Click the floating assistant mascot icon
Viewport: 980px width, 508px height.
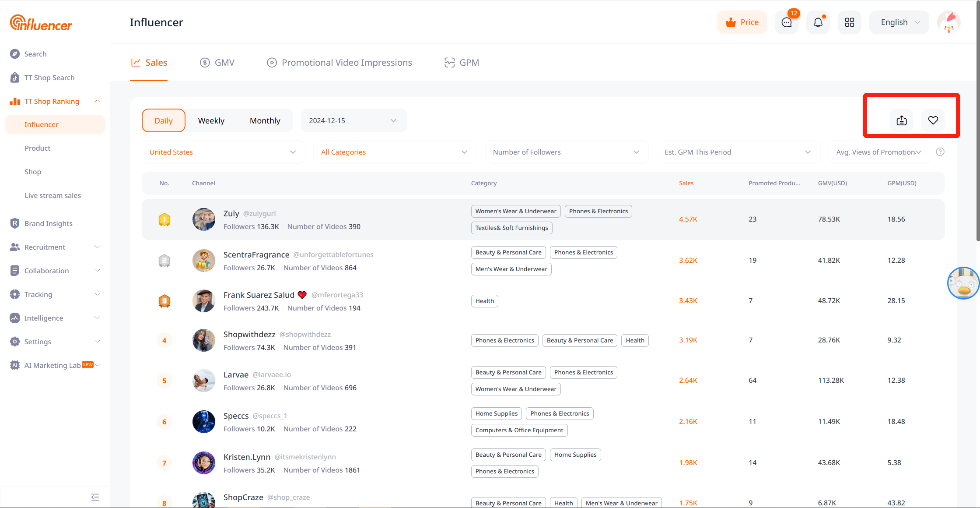pyautogui.click(x=963, y=283)
